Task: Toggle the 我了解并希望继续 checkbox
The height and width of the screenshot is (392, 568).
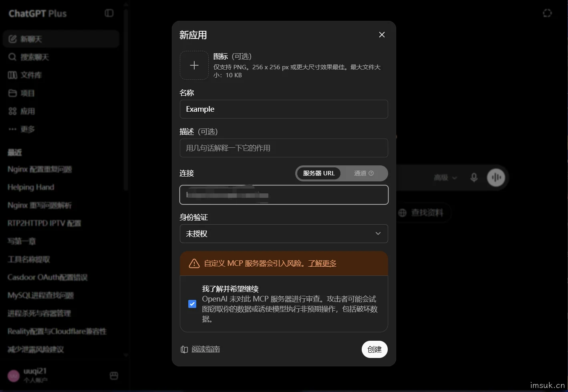Action: click(192, 304)
